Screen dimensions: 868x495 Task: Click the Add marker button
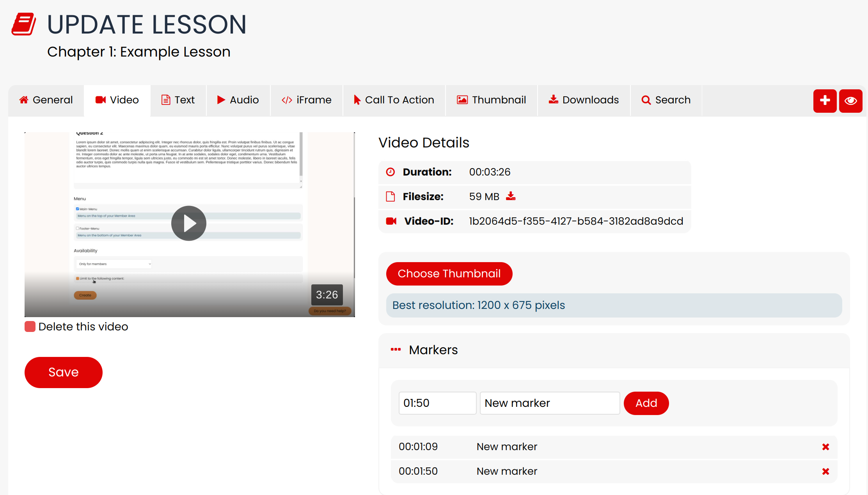(x=646, y=403)
